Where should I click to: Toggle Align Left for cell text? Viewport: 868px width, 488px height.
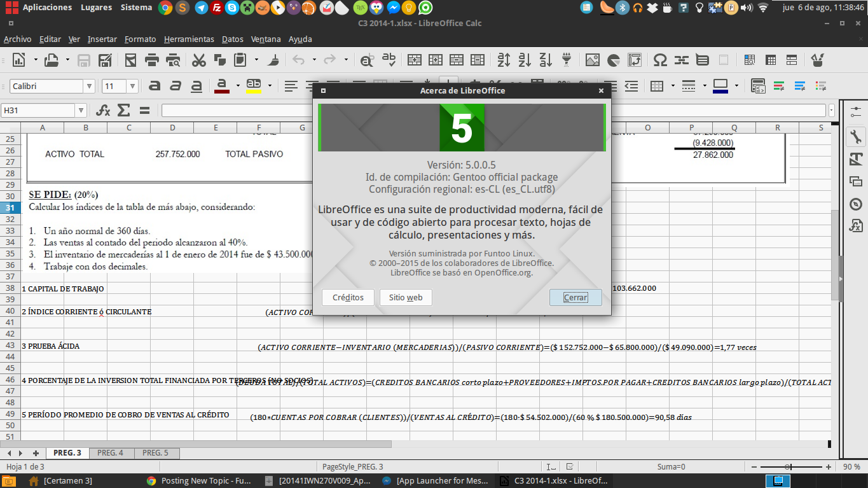tap(291, 85)
